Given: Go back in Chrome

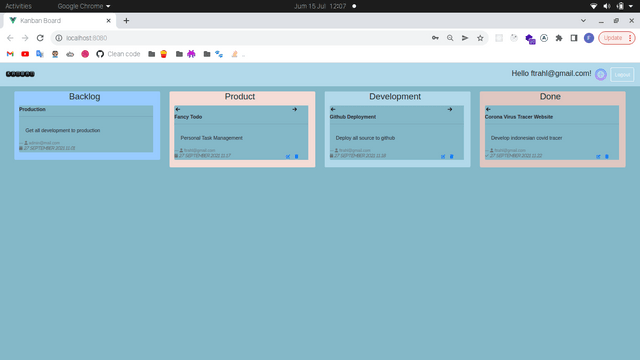Looking at the screenshot, I should click(x=10, y=38).
